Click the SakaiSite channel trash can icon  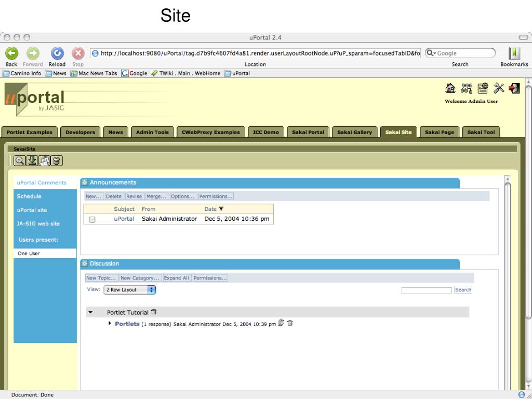57,161
